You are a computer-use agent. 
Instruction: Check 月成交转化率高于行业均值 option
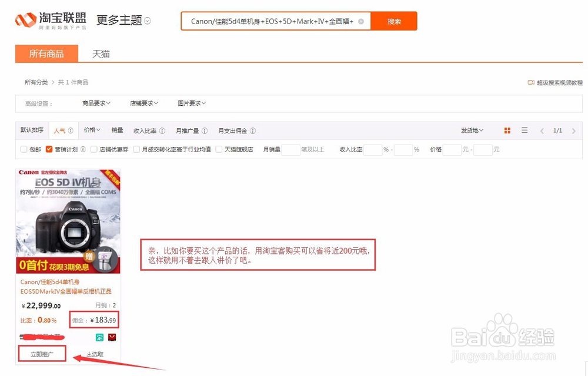tap(136, 149)
